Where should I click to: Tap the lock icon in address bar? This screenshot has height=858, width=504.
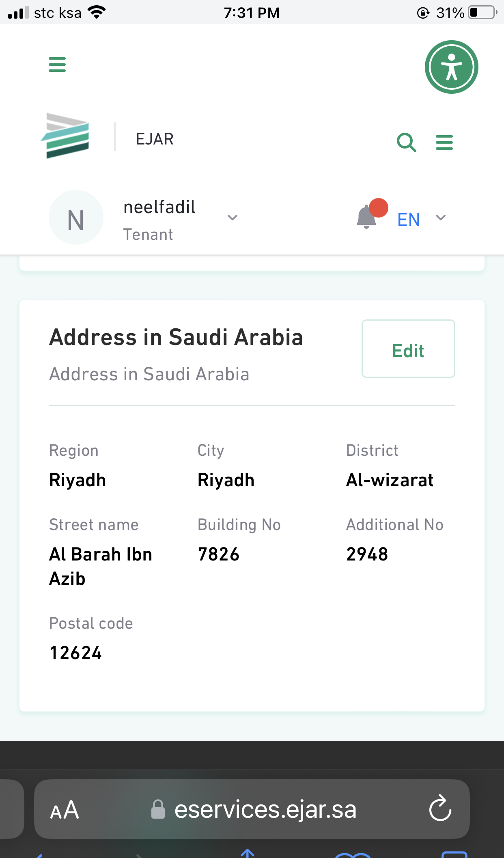pyautogui.click(x=158, y=809)
